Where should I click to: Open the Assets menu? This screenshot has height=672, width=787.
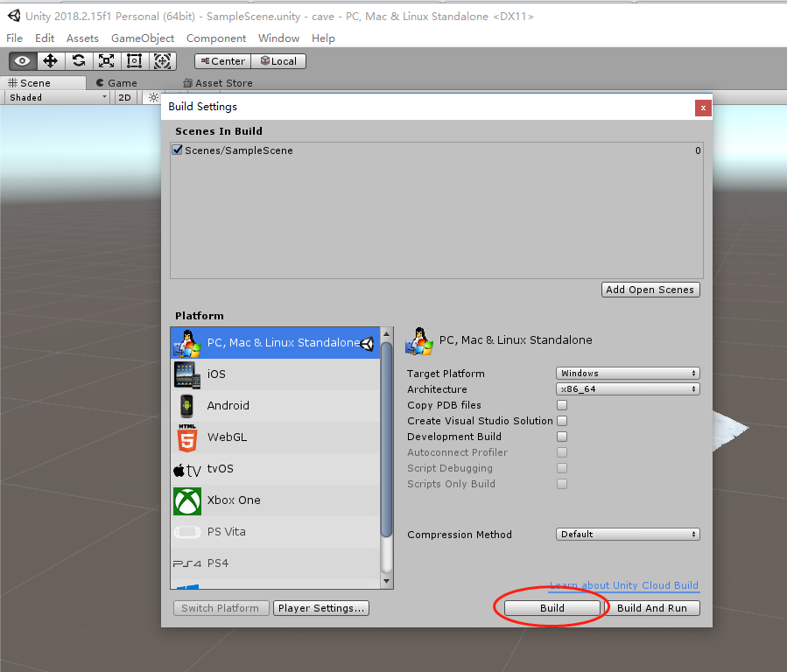pos(82,38)
